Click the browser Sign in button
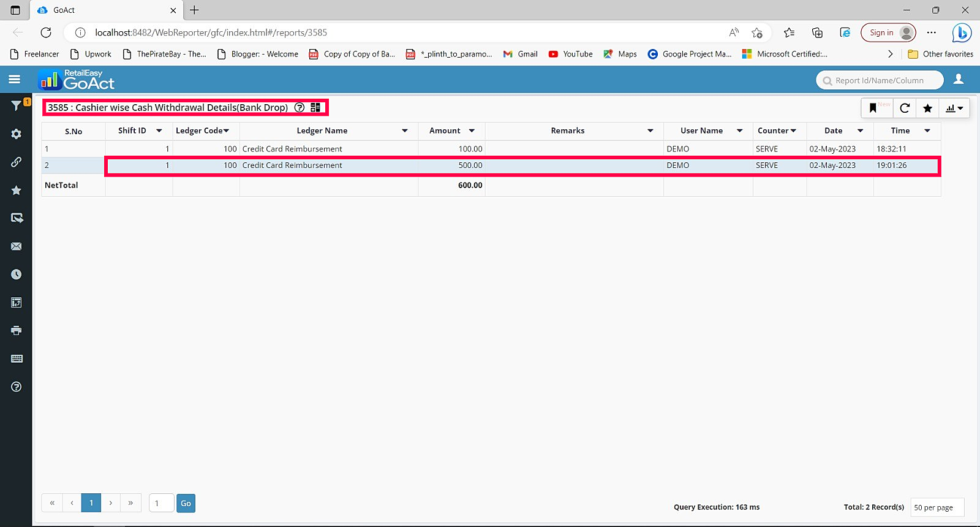980x527 pixels. pyautogui.click(x=888, y=32)
